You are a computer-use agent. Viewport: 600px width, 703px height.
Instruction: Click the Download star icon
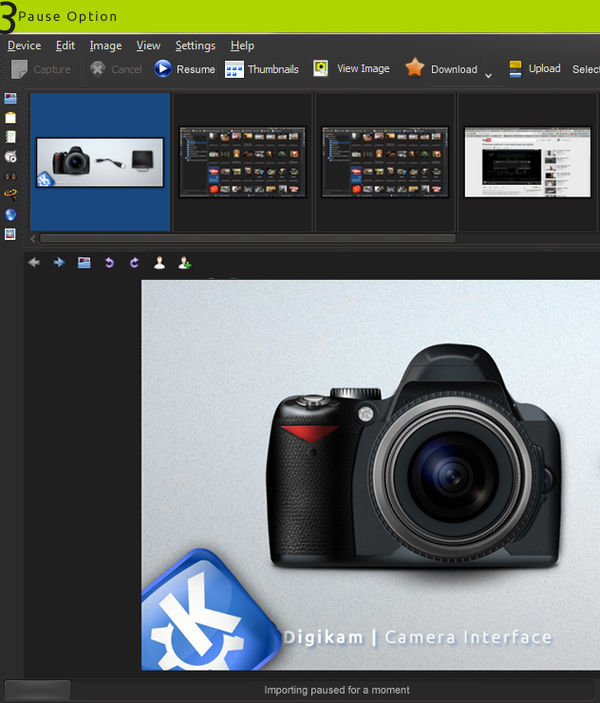[415, 68]
